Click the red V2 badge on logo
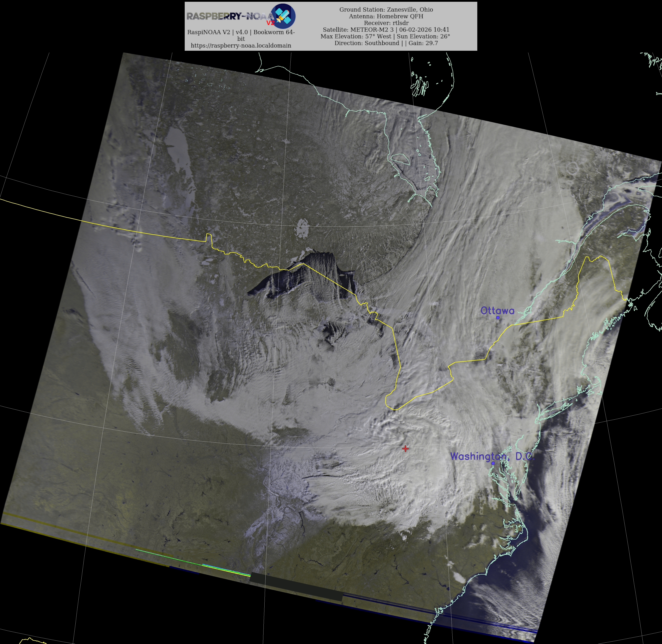The image size is (662, 644). click(270, 23)
